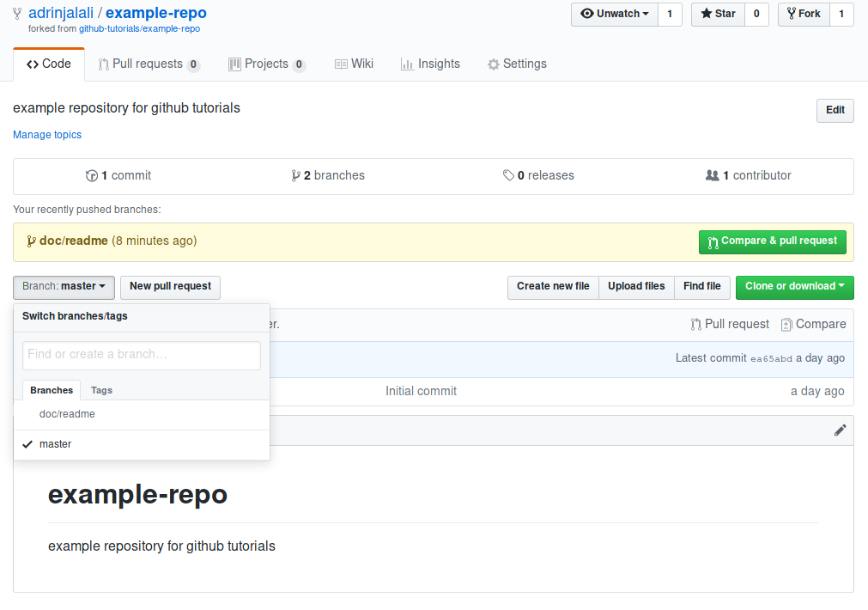Open watchers count next to Unwatch

[670, 14]
